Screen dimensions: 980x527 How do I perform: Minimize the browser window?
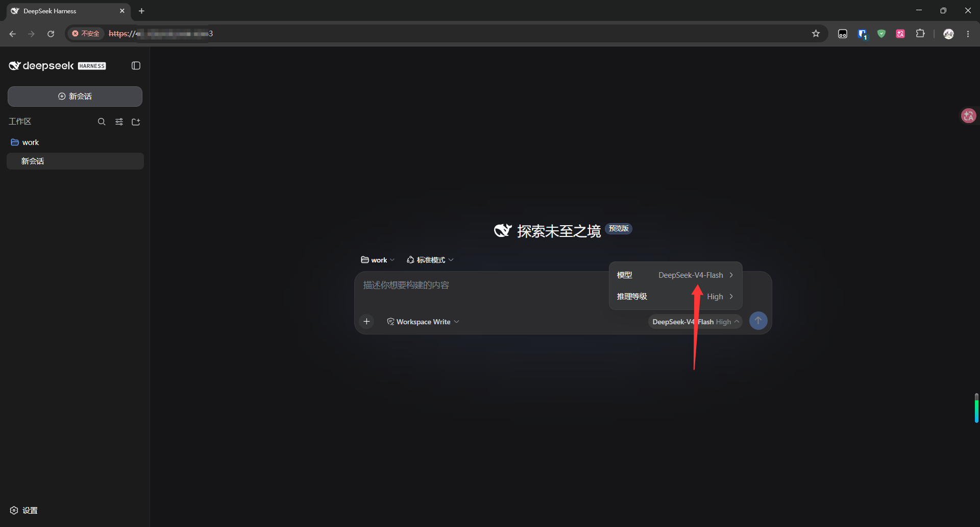[x=919, y=10]
